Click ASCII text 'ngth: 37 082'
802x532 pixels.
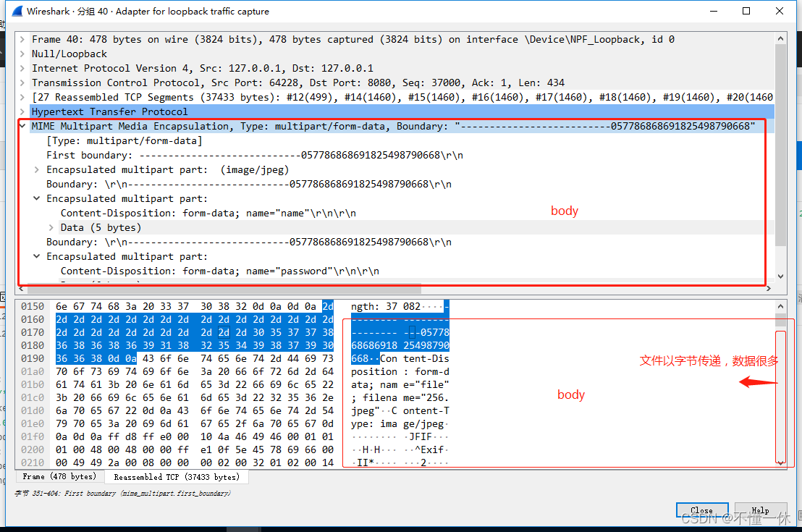coord(386,306)
